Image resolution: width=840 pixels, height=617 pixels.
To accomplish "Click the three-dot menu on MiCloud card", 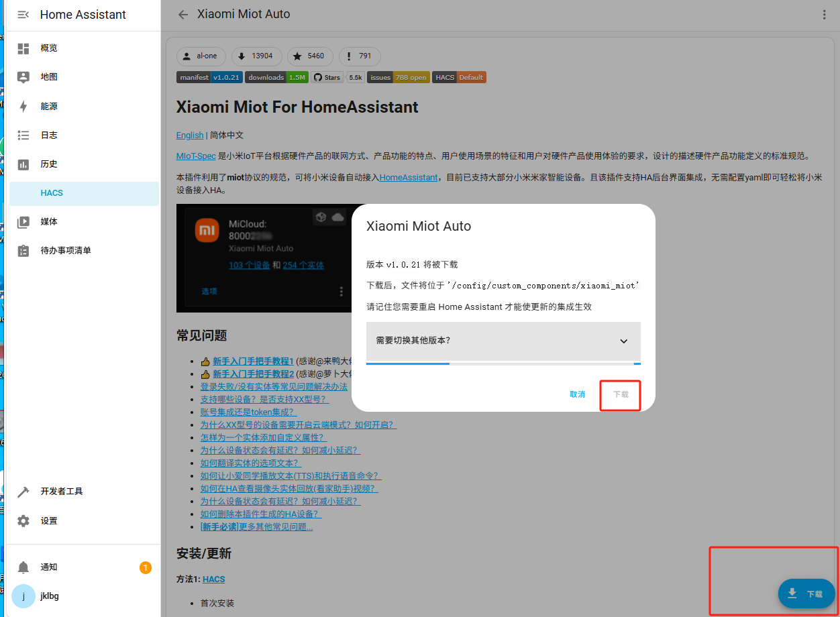I will [342, 292].
